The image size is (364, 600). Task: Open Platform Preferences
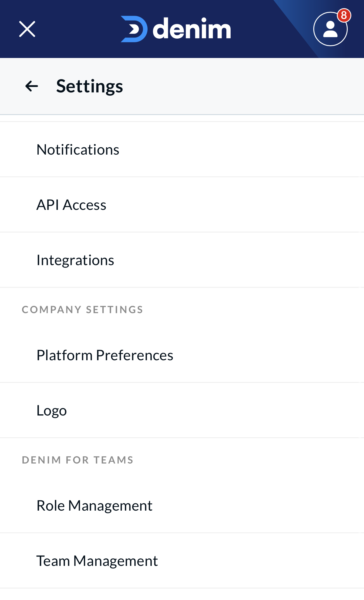coord(105,355)
